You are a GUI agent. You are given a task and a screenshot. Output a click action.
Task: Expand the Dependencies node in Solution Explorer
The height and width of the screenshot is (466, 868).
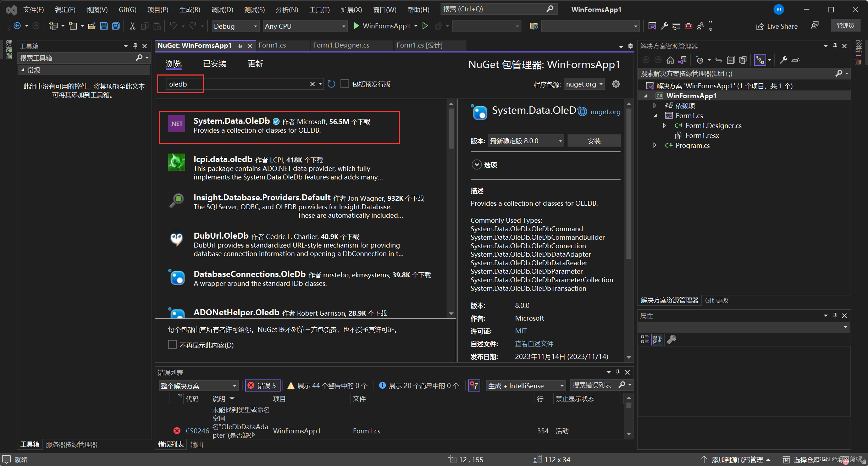click(655, 106)
